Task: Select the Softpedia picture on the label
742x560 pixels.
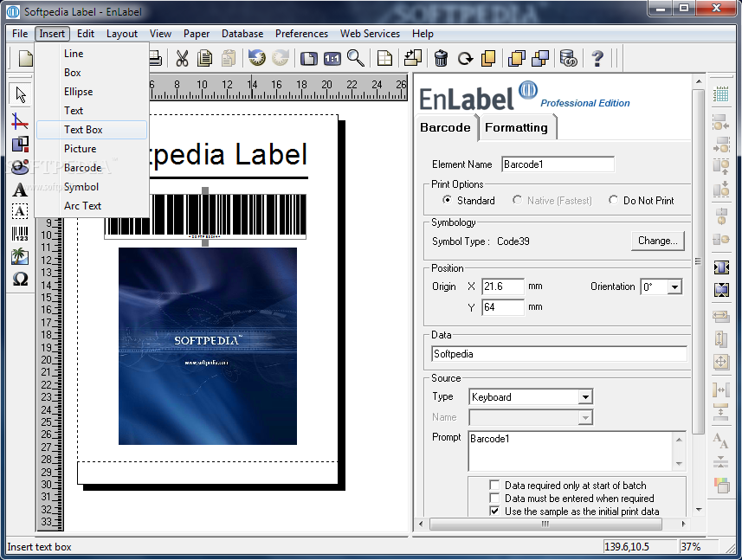Action: (x=208, y=345)
